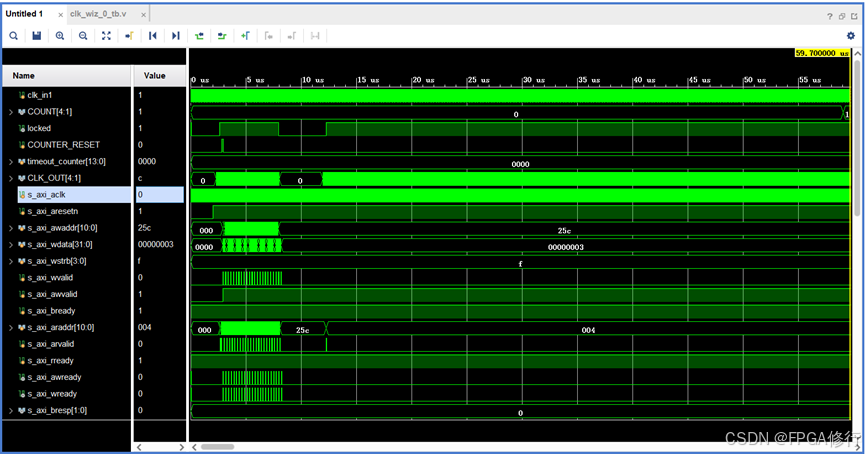Click the value column scroll-left arrow
The width and height of the screenshot is (865, 454).
[x=139, y=447]
